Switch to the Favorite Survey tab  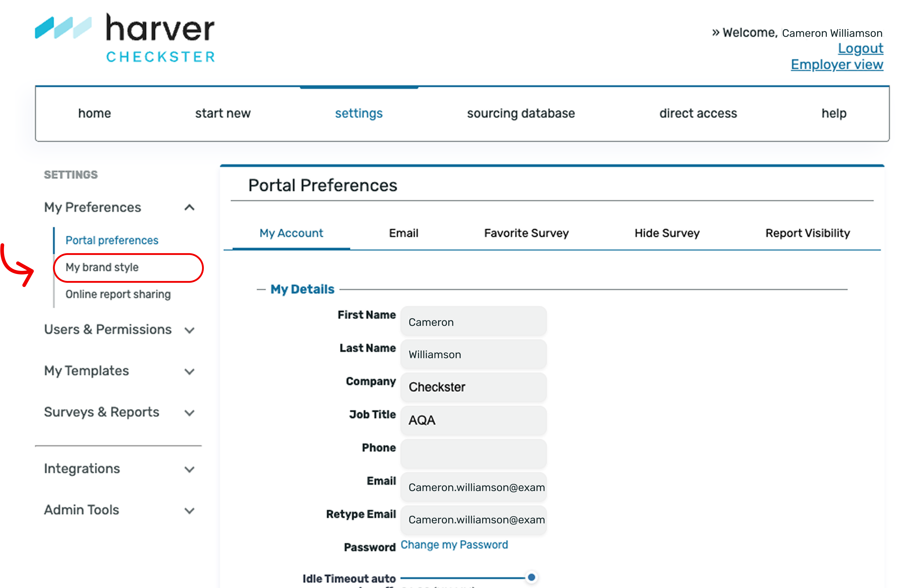pos(526,233)
